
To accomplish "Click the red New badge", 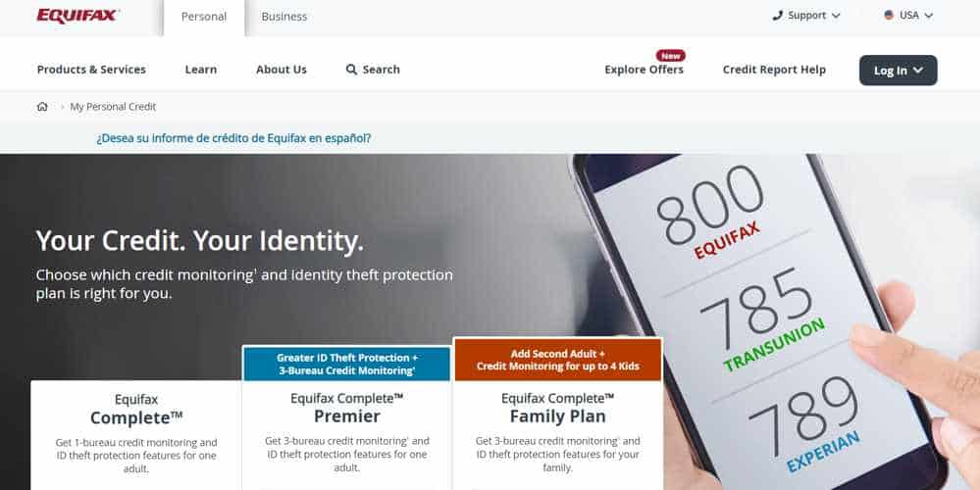I will tap(671, 56).
